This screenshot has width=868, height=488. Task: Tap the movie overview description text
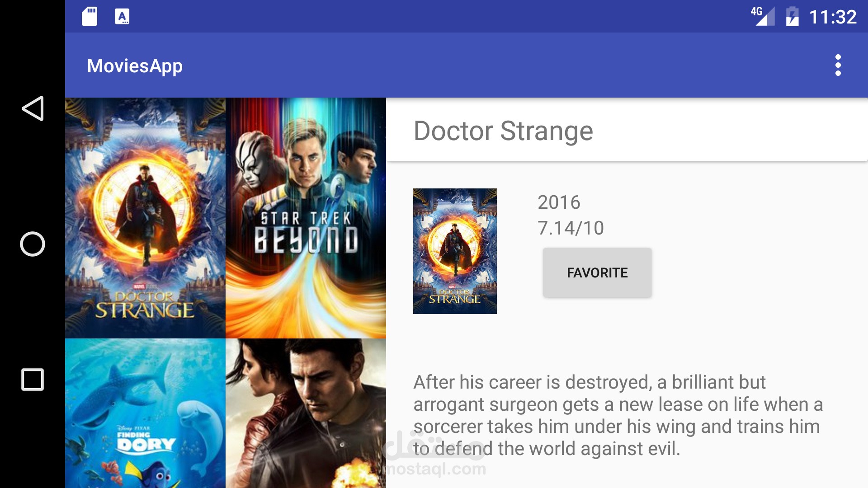click(x=618, y=415)
